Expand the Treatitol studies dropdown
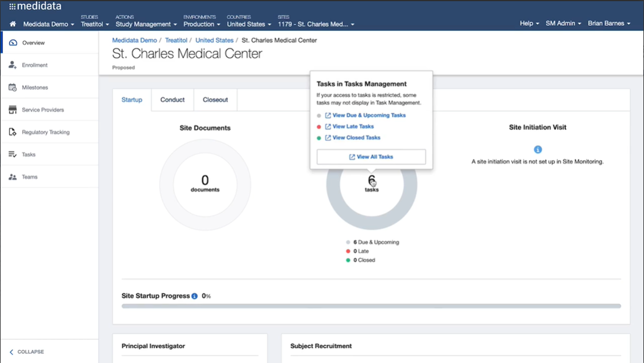 pyautogui.click(x=95, y=24)
